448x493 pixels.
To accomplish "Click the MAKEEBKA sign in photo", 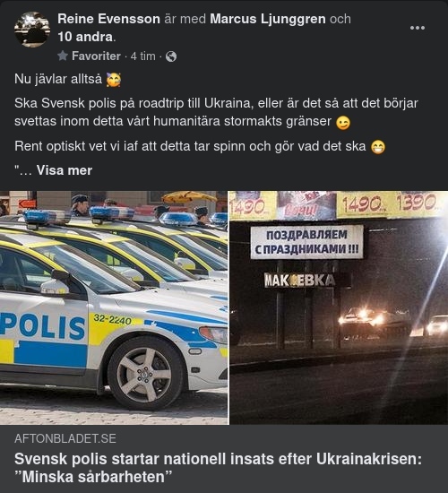I will [299, 281].
